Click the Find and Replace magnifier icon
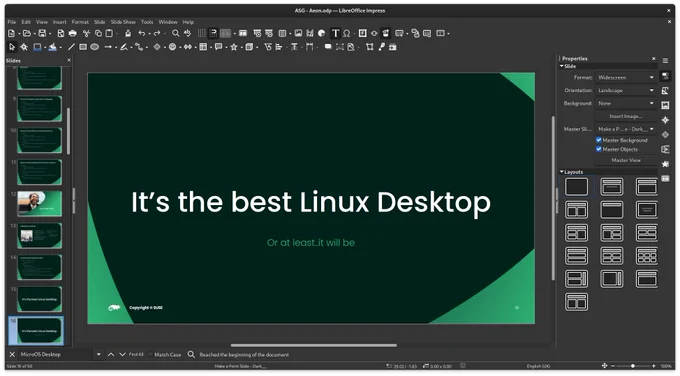Screen dimensions: 680x376 pos(176,33)
